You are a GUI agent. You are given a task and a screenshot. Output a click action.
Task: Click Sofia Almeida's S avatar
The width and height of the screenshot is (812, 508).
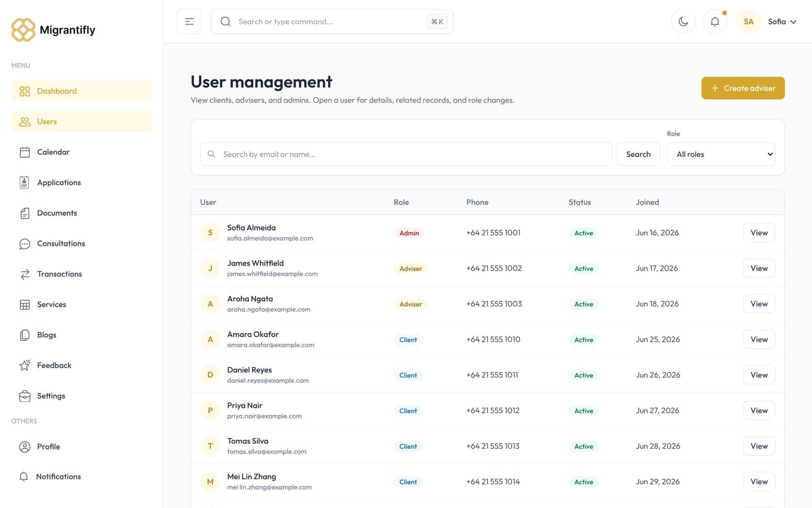(x=210, y=233)
